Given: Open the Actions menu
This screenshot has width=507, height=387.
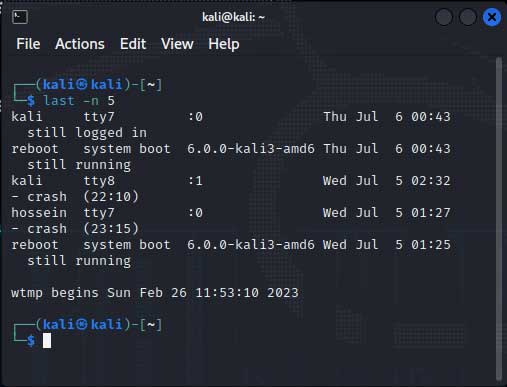Looking at the screenshot, I should (80, 44).
